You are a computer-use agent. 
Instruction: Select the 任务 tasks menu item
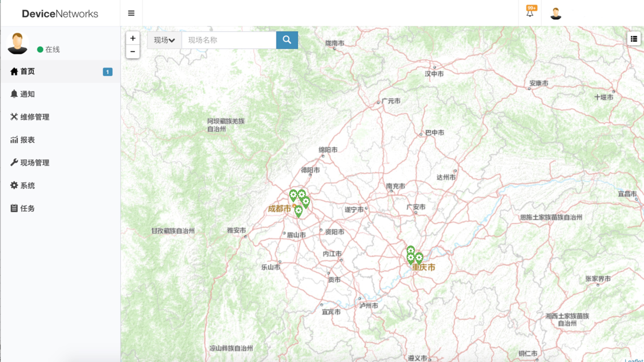click(28, 208)
